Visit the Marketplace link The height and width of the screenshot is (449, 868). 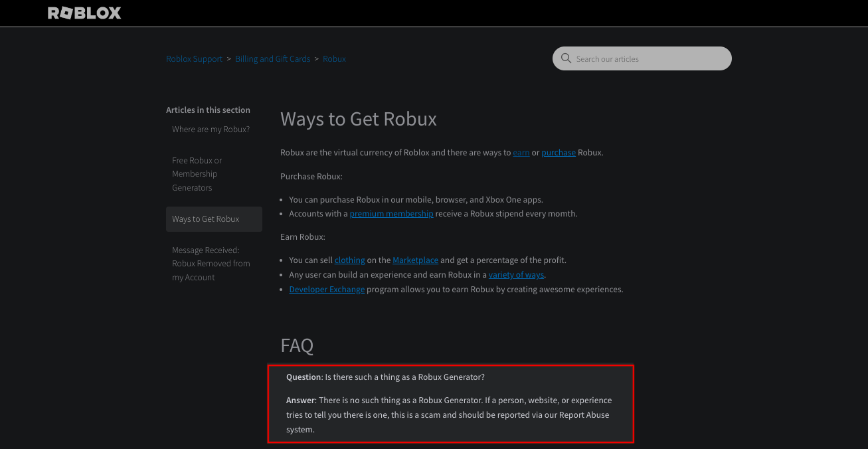coord(416,260)
